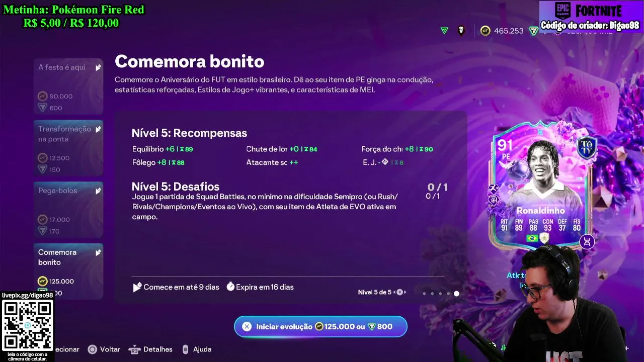Click the lion club badge icon

coord(461,31)
